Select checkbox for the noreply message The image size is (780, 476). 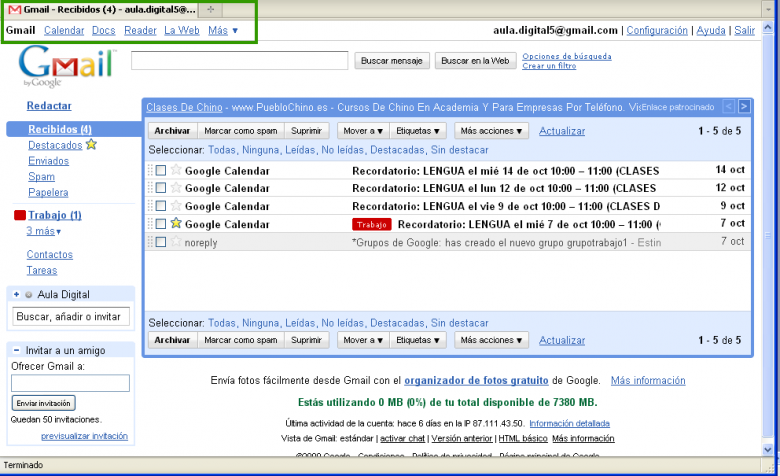coord(161,241)
